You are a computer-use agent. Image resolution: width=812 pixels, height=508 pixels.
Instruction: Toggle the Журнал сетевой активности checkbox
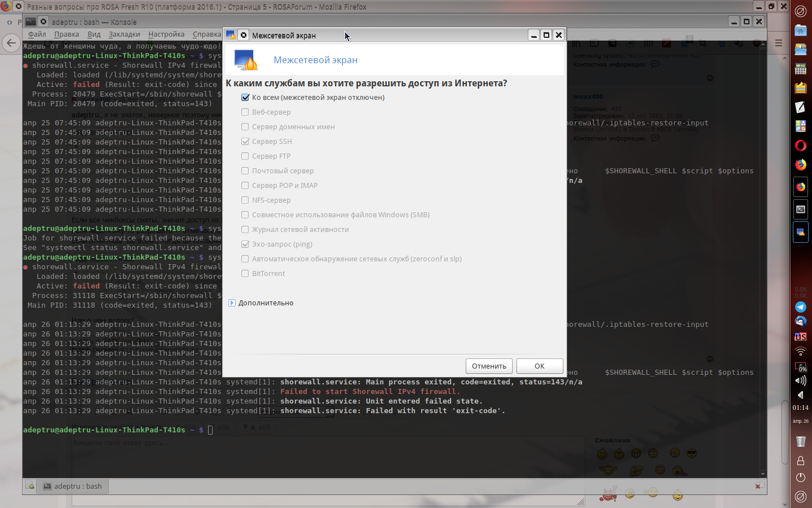tap(245, 229)
